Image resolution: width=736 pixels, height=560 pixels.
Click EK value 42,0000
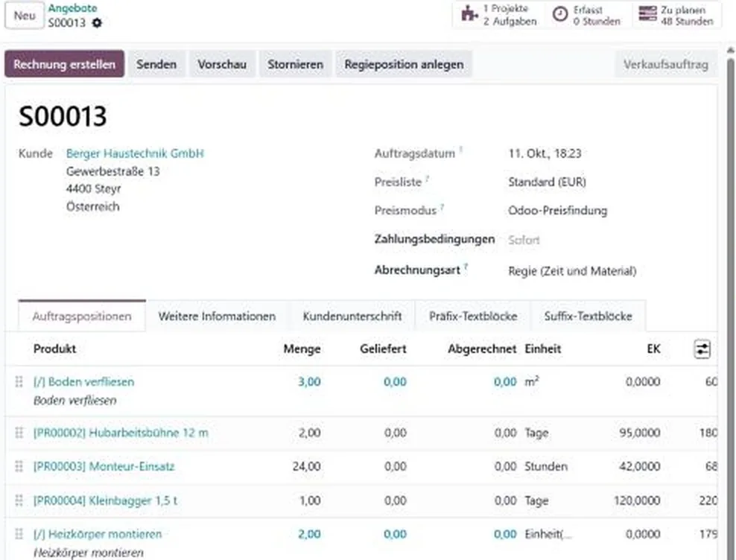click(640, 466)
